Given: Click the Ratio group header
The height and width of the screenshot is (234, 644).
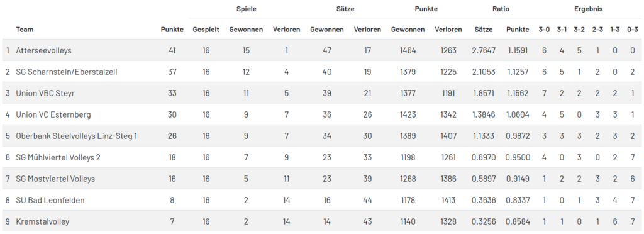Looking at the screenshot, I should [x=501, y=9].
